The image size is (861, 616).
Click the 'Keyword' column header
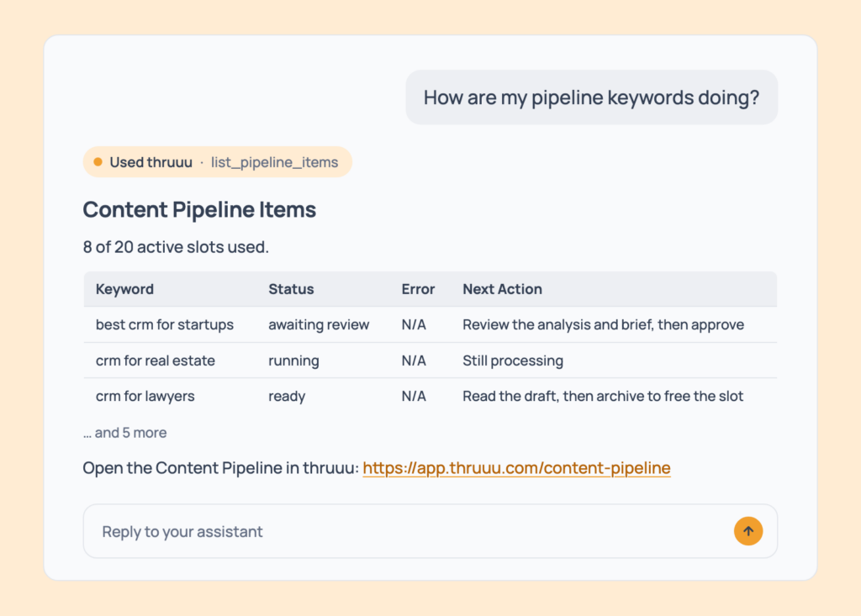point(124,289)
